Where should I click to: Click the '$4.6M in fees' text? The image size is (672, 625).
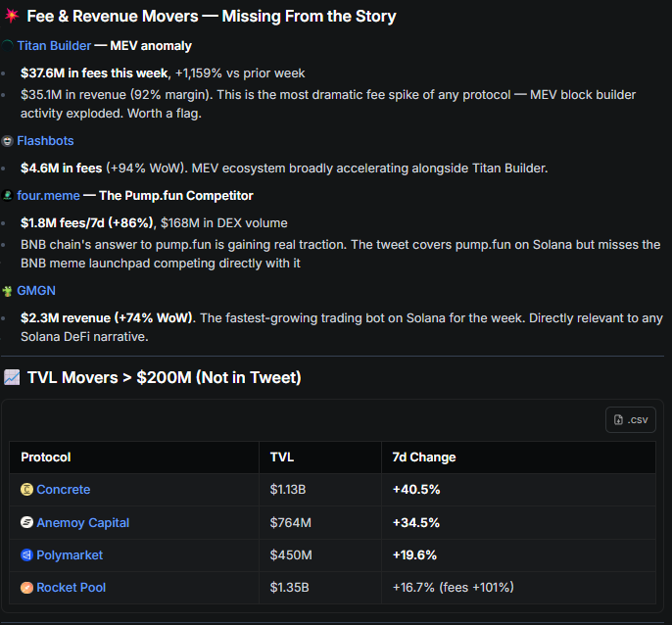click(x=62, y=168)
